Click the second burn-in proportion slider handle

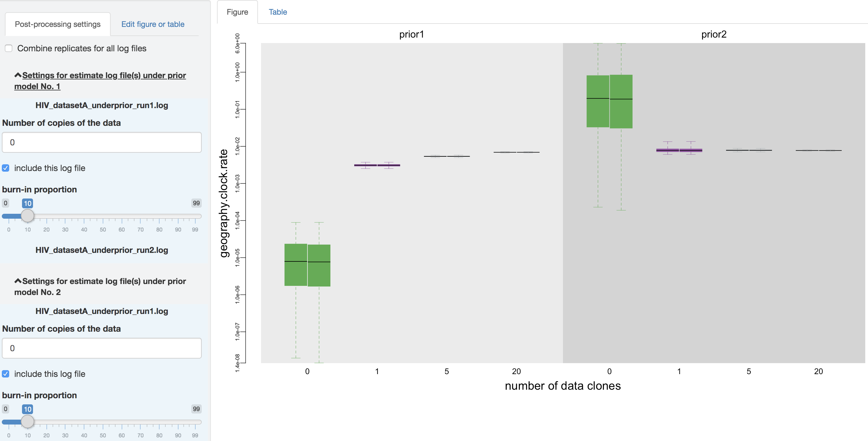coord(28,421)
